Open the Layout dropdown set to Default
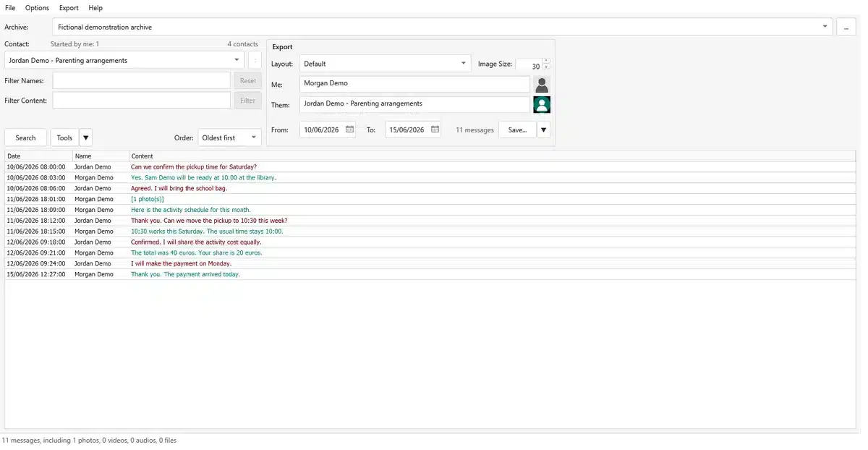868x450 pixels. tap(385, 64)
